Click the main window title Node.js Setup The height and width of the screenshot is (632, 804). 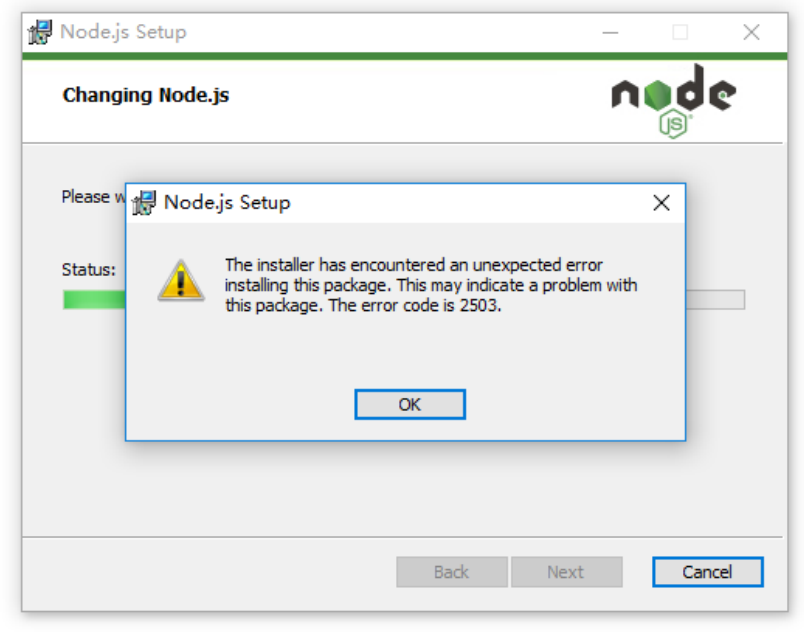(123, 32)
